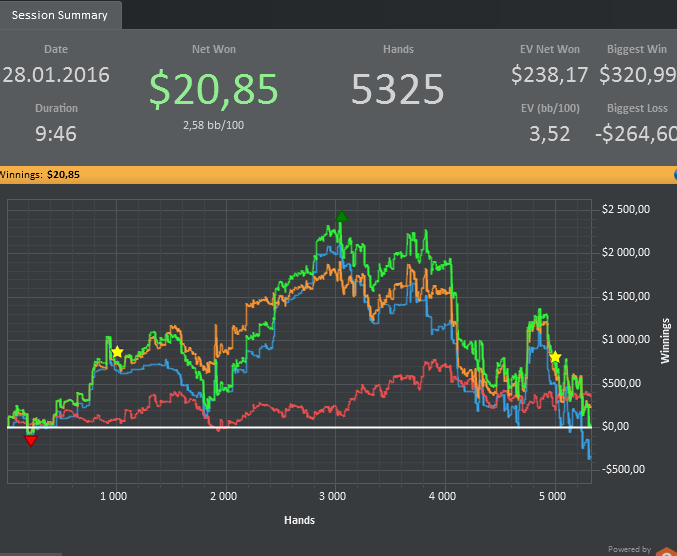Click the Biggest Loss value -$264,60
677x556 pixels.
636,134
